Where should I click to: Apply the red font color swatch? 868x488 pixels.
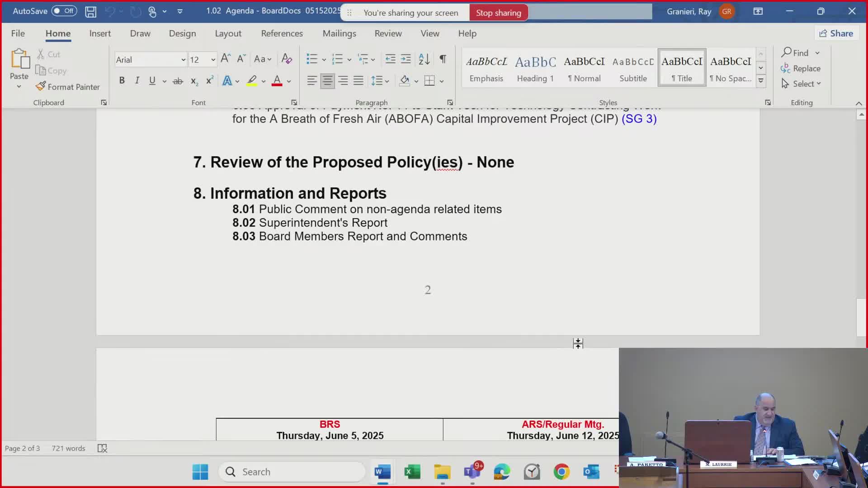tap(277, 81)
